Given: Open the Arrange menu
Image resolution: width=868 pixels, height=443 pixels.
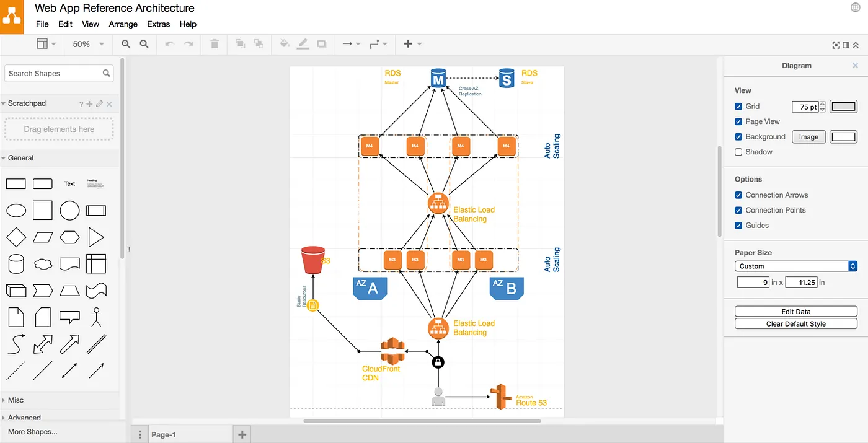Looking at the screenshot, I should coord(123,24).
